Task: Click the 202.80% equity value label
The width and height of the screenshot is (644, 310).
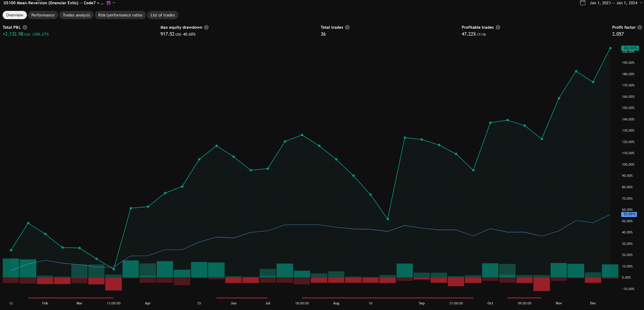Action: (630, 48)
